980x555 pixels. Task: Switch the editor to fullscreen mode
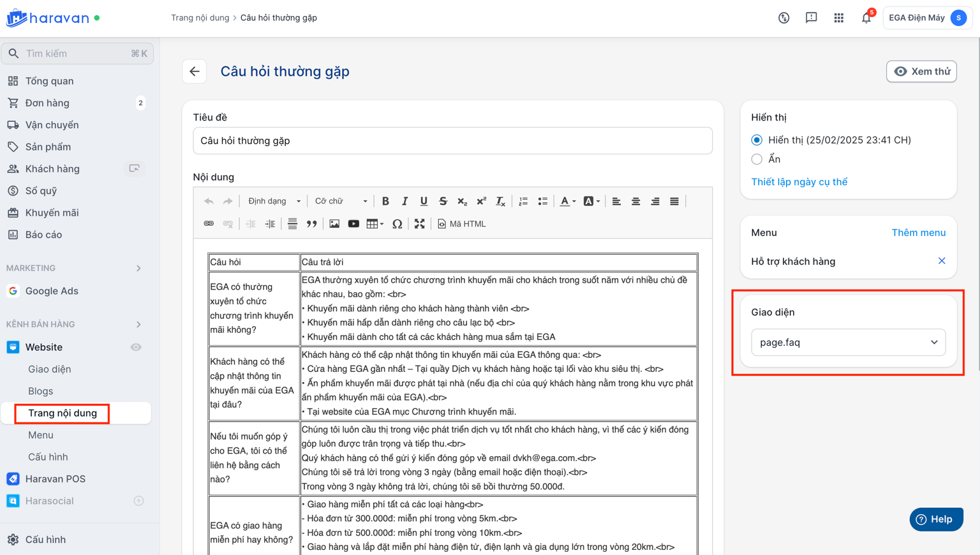coord(419,224)
